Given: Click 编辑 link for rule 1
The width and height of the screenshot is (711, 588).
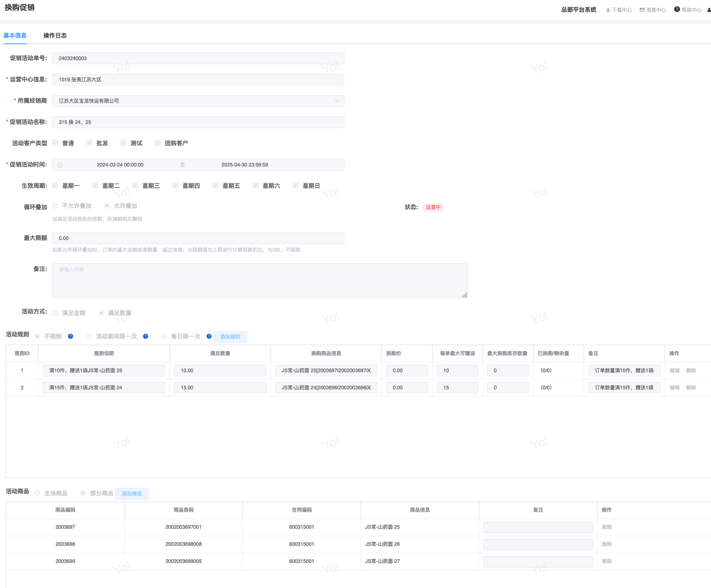Looking at the screenshot, I should pyautogui.click(x=674, y=371).
